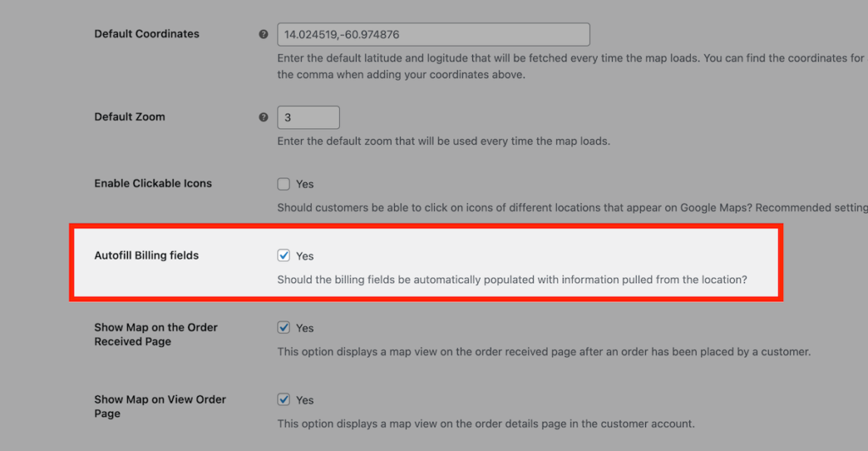Click the Yes label for View Order Page map
The image size is (868, 451).
(x=304, y=400)
